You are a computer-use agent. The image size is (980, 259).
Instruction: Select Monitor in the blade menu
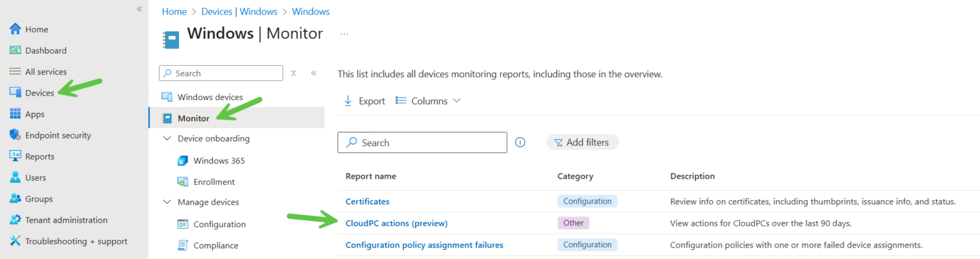236,118
